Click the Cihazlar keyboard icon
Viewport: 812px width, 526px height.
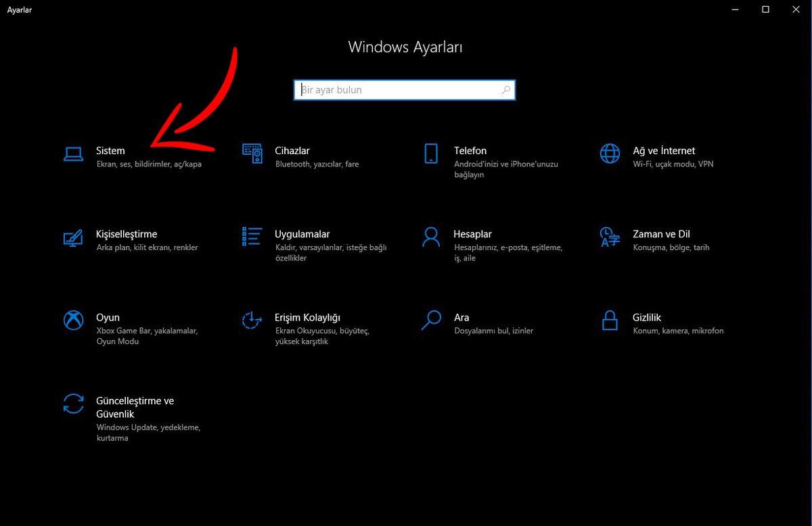(252, 154)
